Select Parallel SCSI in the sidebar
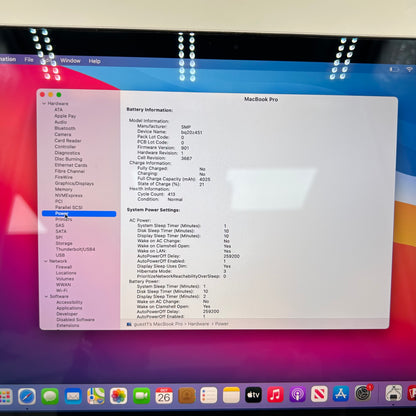This screenshot has width=416, height=416. pyautogui.click(x=69, y=207)
